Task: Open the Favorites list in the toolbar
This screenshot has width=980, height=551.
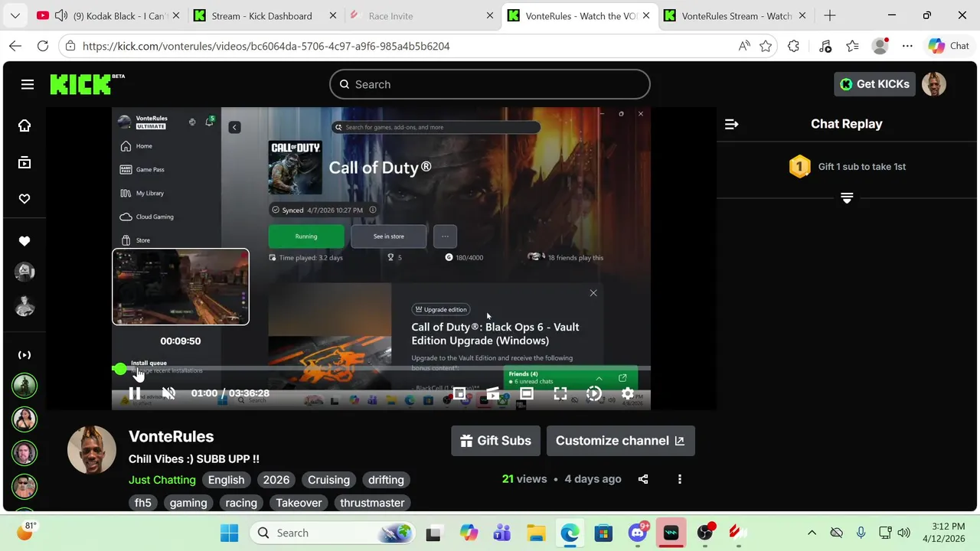Action: click(x=853, y=46)
